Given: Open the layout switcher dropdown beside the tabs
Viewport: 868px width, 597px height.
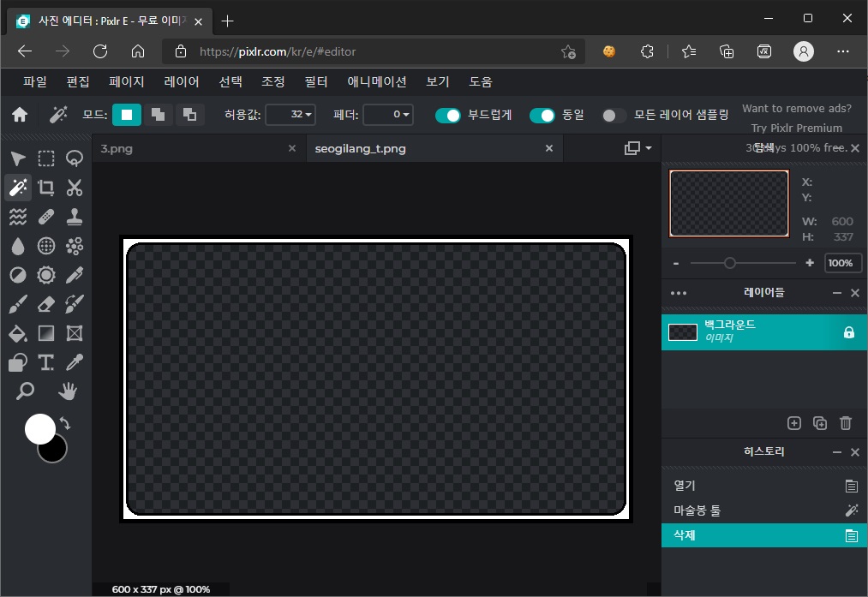Looking at the screenshot, I should (x=634, y=147).
